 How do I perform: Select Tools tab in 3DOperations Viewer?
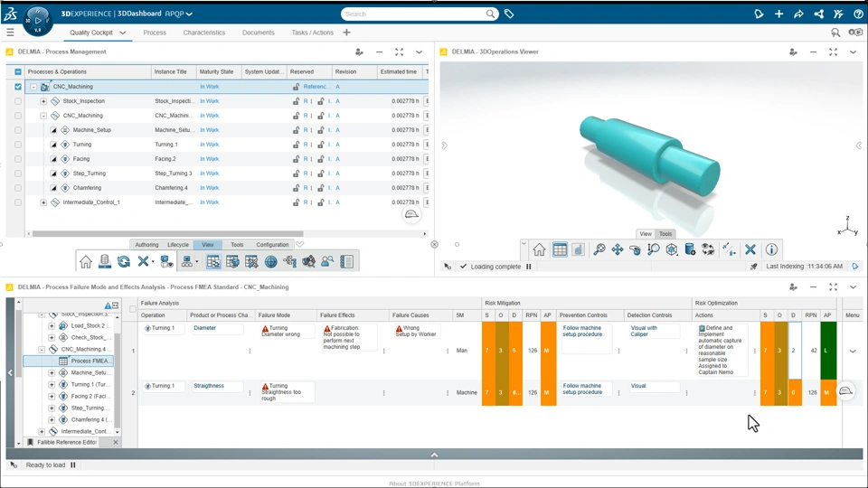click(x=665, y=234)
